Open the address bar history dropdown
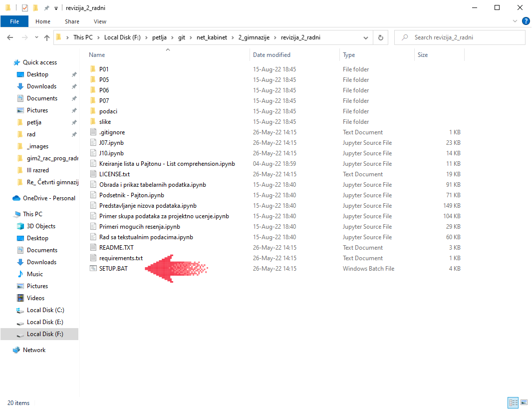The image size is (532, 409). [366, 37]
